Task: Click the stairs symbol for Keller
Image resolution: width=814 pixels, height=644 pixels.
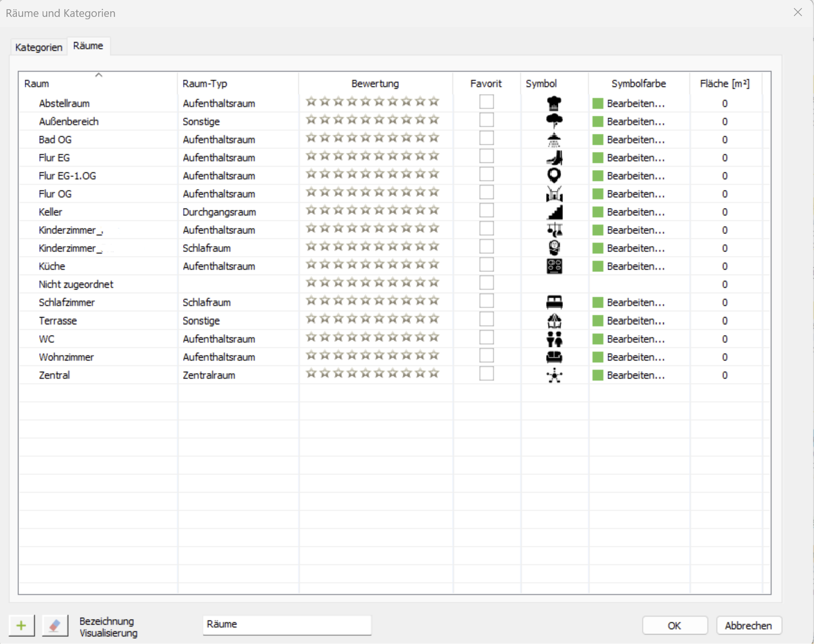Action: coord(554,212)
